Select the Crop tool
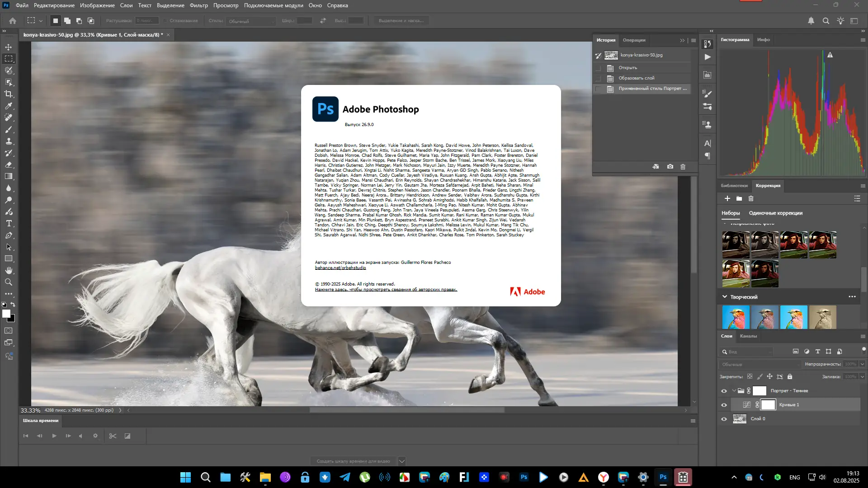868x488 pixels. pos(9,94)
